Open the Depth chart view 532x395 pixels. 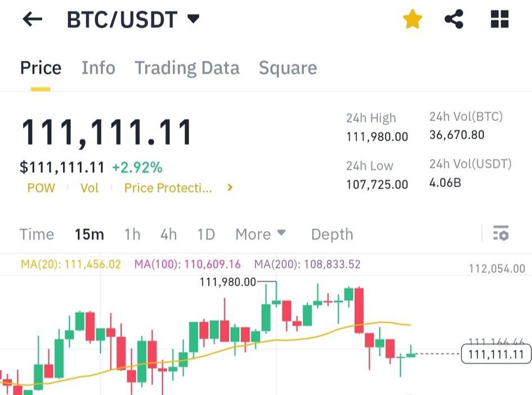(x=332, y=234)
